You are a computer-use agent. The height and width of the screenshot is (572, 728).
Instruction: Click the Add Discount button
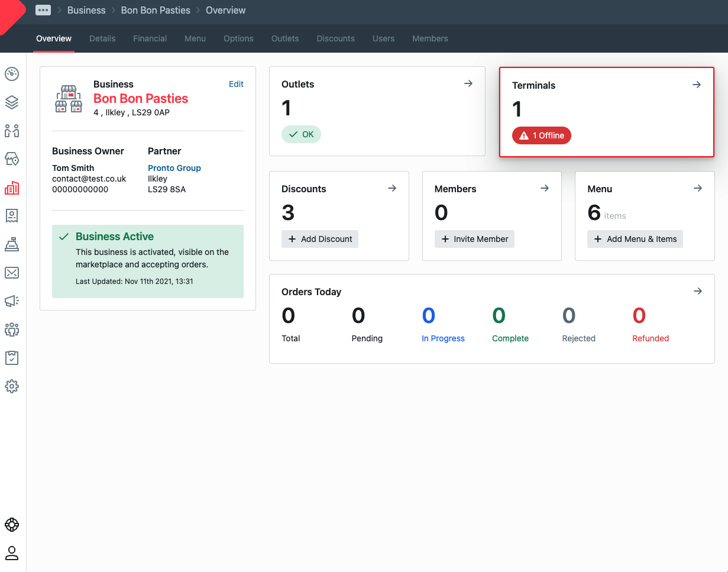pos(320,239)
